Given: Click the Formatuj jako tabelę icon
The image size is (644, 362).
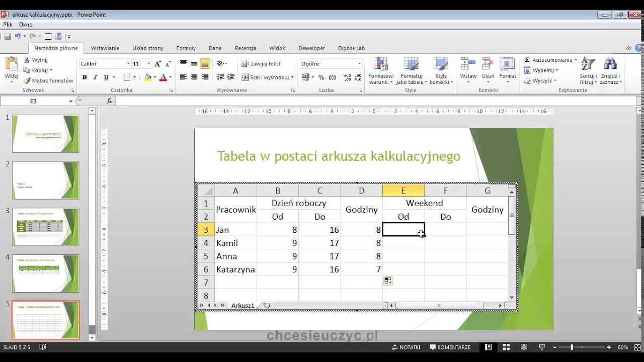Looking at the screenshot, I should (411, 64).
